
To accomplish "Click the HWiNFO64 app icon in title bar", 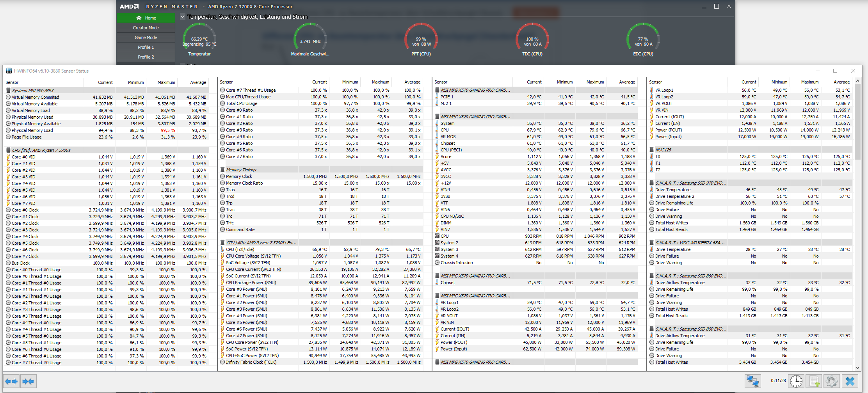I will [9, 71].
